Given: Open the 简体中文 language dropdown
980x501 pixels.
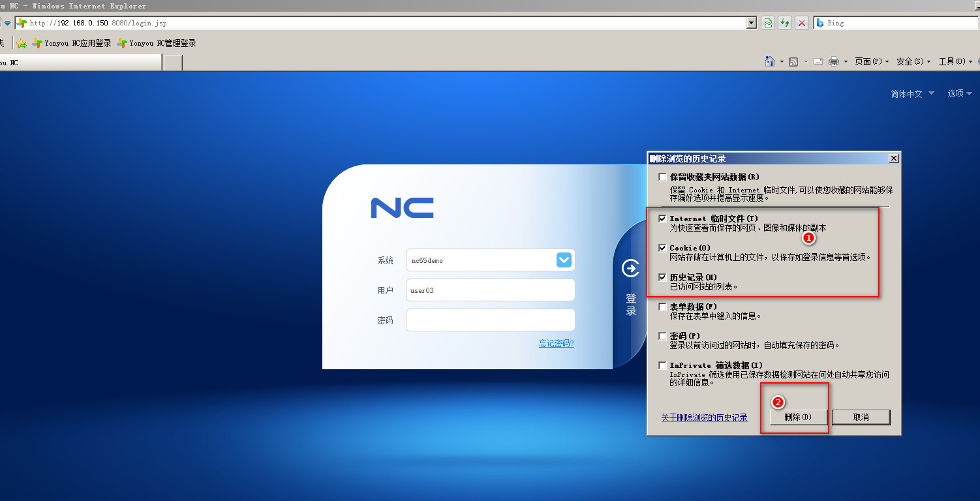Looking at the screenshot, I should [x=912, y=94].
